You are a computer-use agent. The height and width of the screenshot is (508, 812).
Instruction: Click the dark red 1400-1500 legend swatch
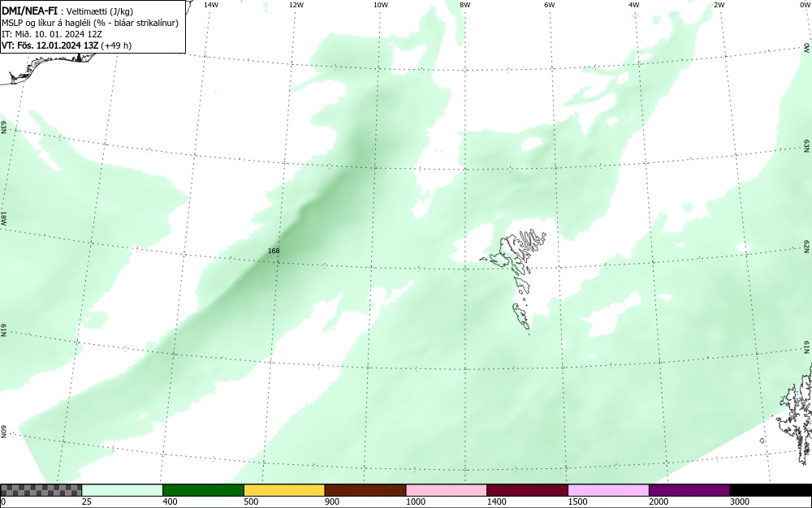click(x=527, y=490)
